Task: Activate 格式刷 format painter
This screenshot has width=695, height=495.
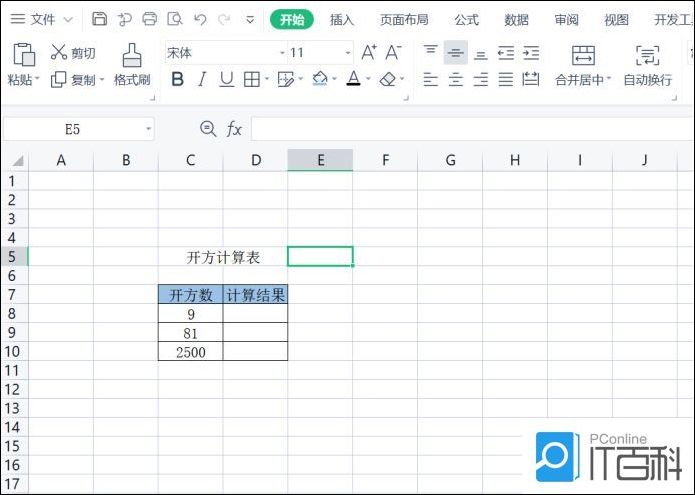Action: (x=132, y=65)
